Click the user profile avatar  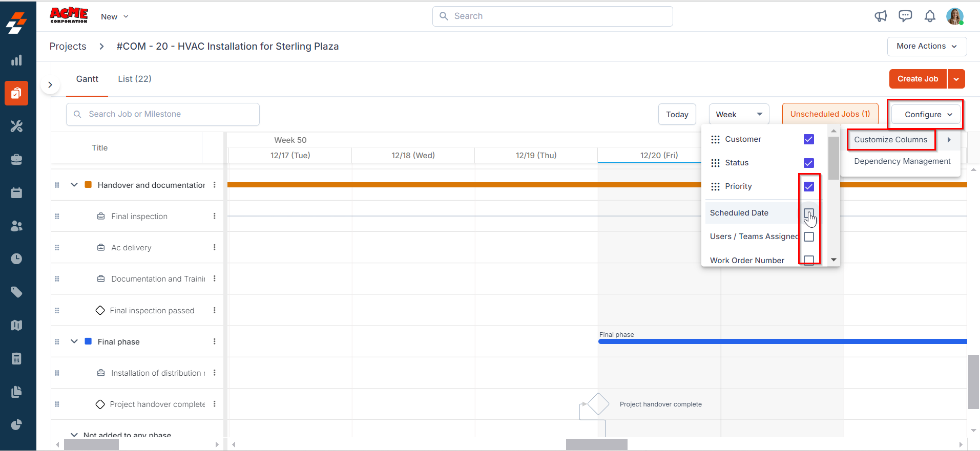coord(954,16)
